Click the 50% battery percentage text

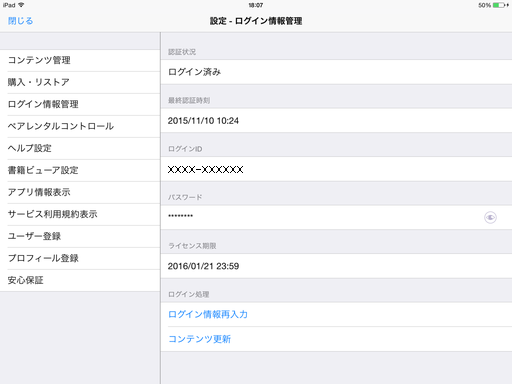tap(484, 5)
